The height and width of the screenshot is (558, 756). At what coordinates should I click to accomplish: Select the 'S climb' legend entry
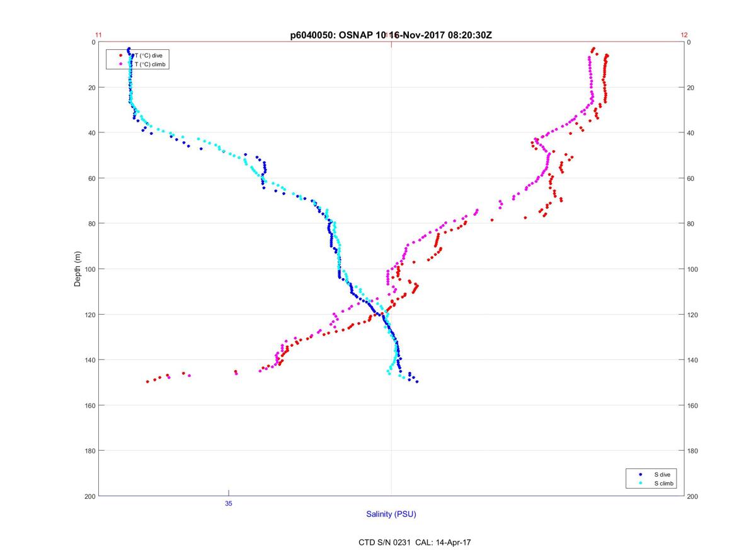[664, 483]
